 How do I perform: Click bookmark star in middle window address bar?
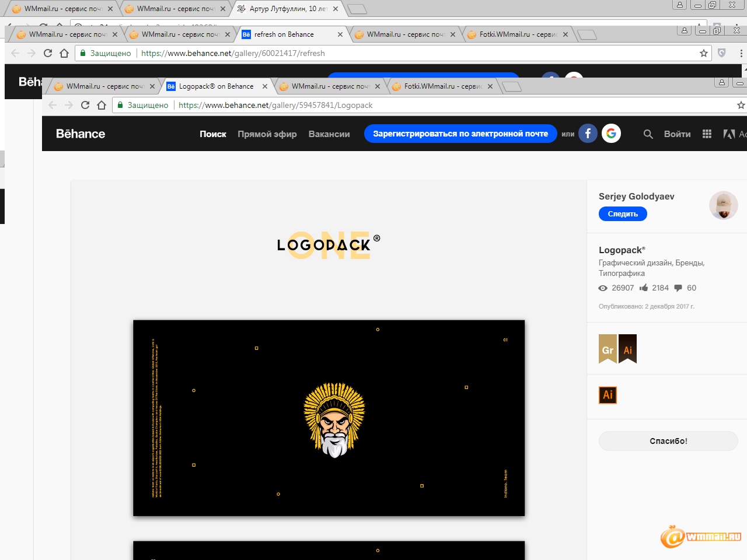click(x=704, y=53)
